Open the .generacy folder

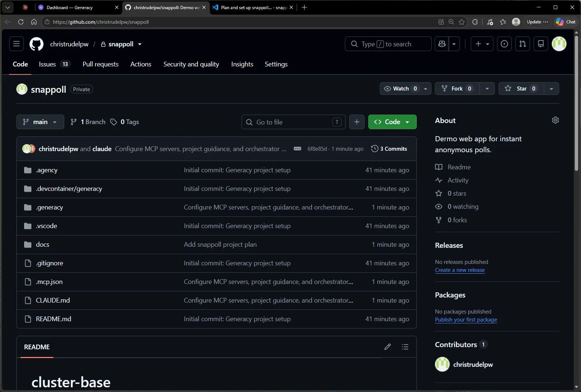[x=50, y=207]
